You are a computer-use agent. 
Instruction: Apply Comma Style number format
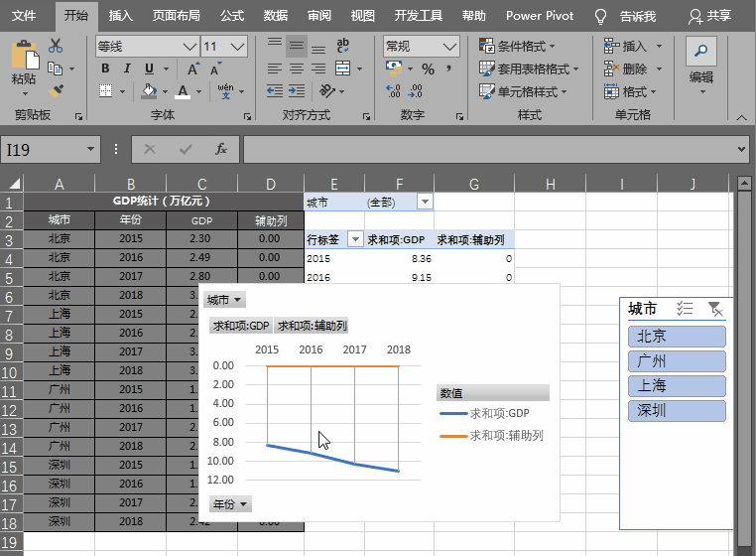pos(448,69)
